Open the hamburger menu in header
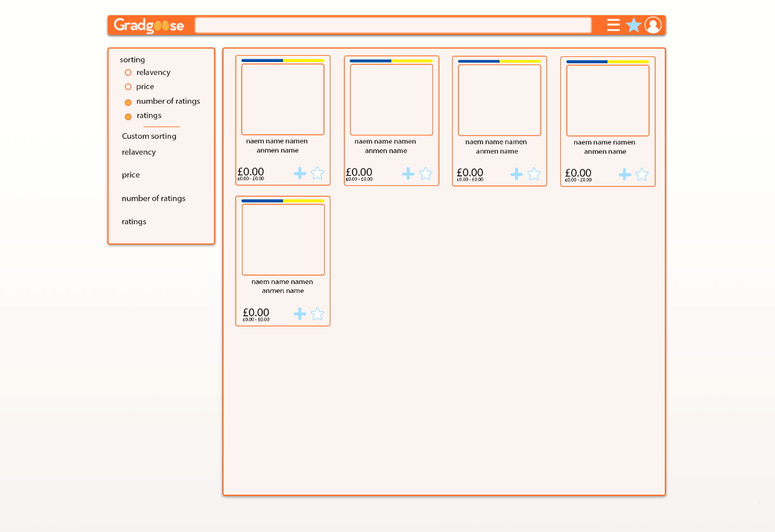This screenshot has width=775, height=532. [613, 25]
